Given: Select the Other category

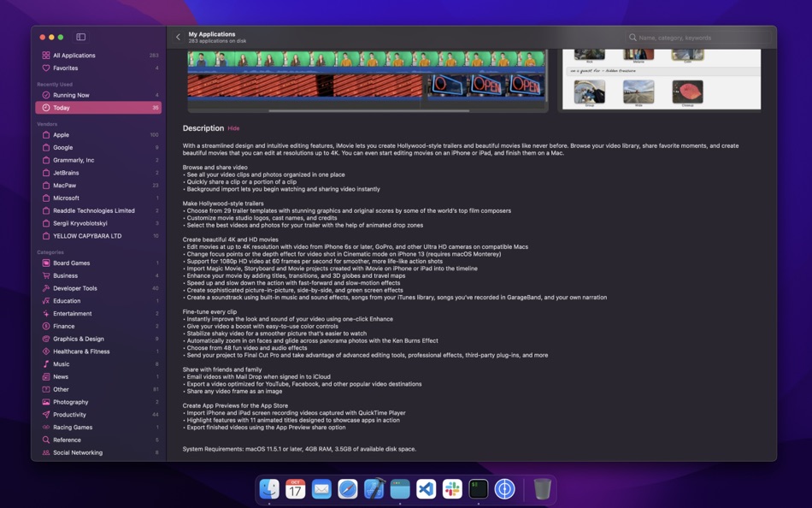Looking at the screenshot, I should click(x=98, y=389).
